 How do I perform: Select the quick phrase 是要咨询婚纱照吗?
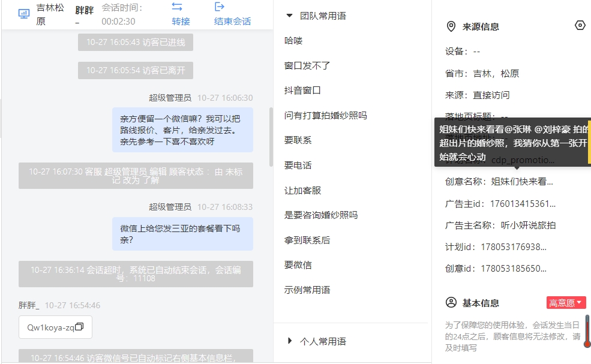pos(321,215)
